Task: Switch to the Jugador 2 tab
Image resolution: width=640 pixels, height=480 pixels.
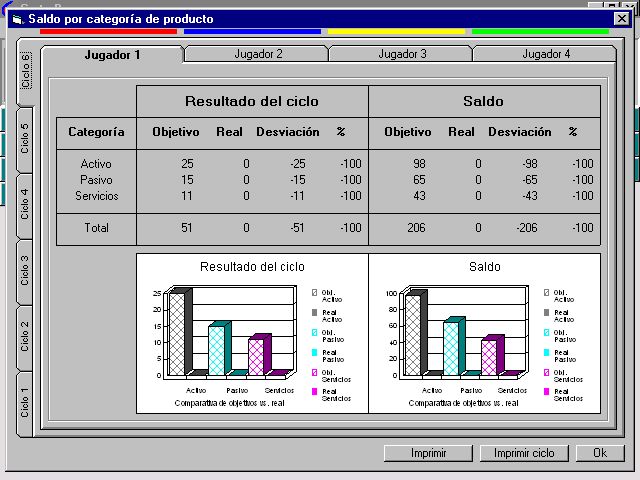Action: (258, 54)
